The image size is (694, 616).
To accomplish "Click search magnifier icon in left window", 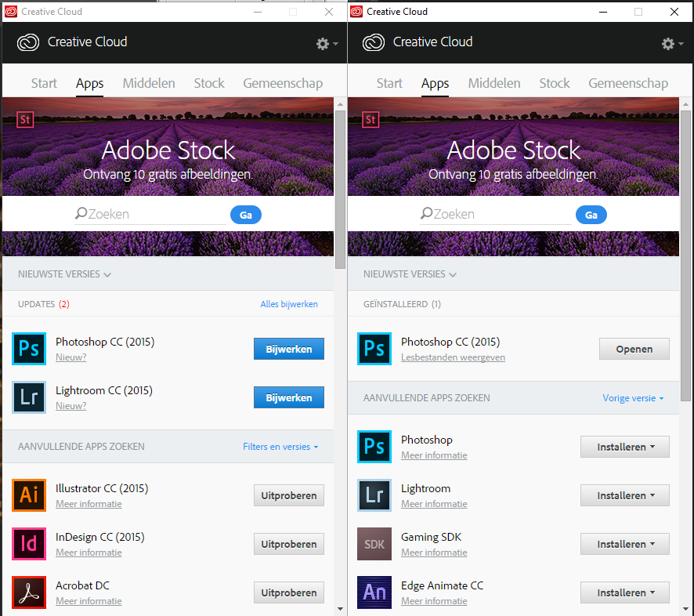I will click(x=81, y=213).
